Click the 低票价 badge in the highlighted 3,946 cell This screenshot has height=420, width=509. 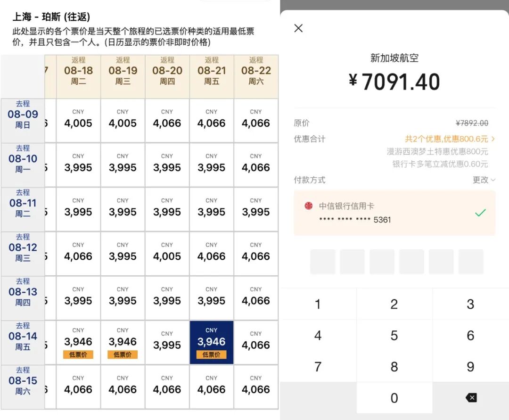[x=211, y=355]
